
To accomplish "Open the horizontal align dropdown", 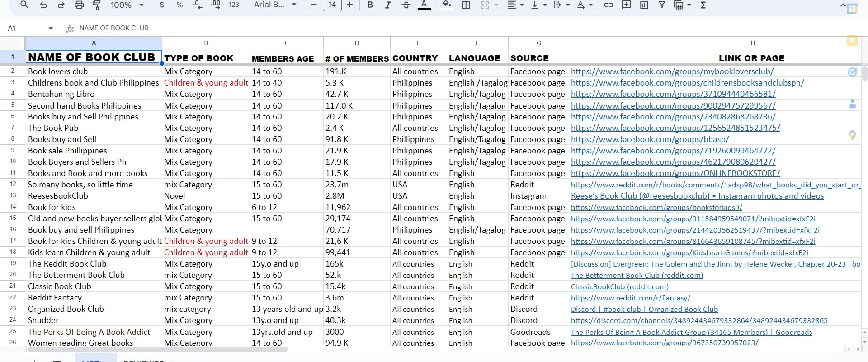I will [x=515, y=5].
